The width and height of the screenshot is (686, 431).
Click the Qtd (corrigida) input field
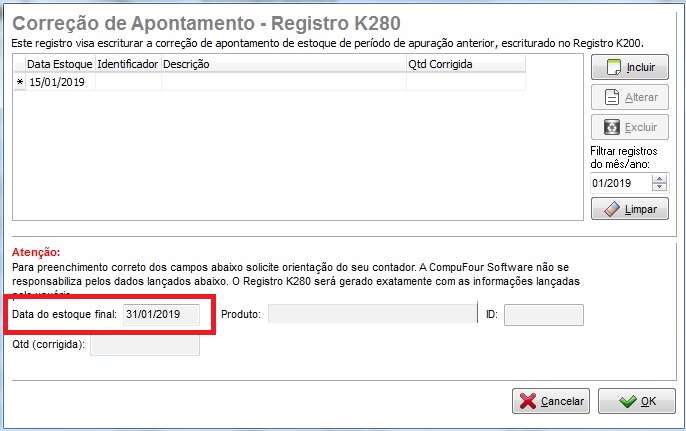145,345
